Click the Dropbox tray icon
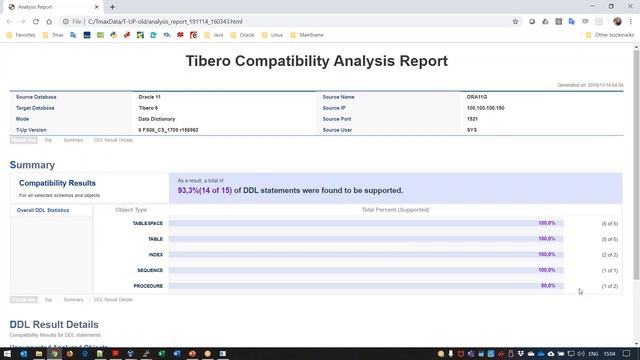 point(521,354)
